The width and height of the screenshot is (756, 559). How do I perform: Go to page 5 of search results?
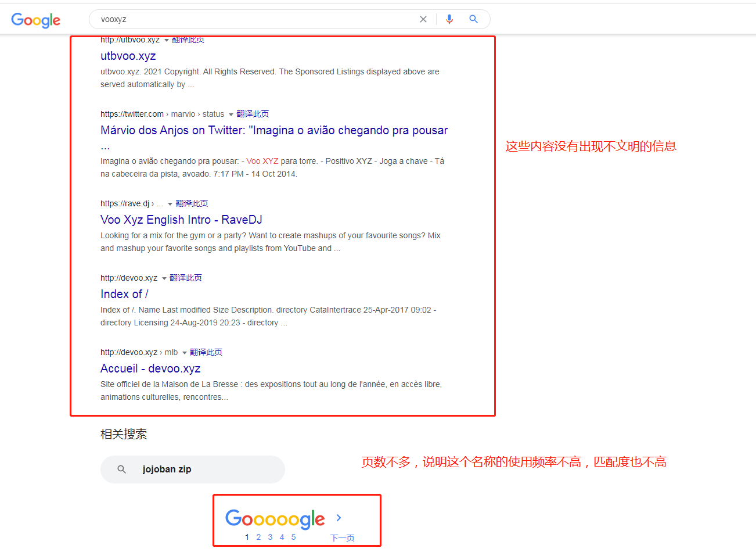293,537
